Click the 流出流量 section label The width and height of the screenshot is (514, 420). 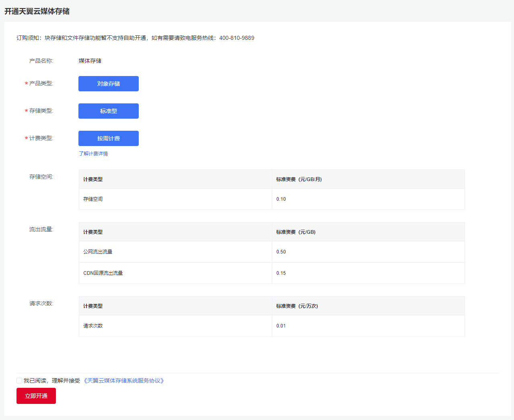(41, 229)
